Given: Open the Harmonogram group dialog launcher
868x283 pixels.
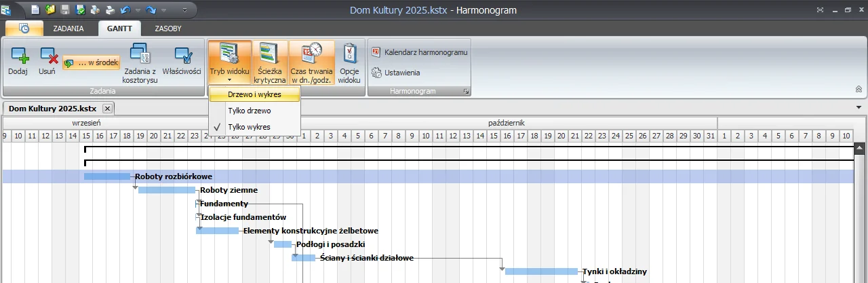Looking at the screenshot, I should point(466,91).
